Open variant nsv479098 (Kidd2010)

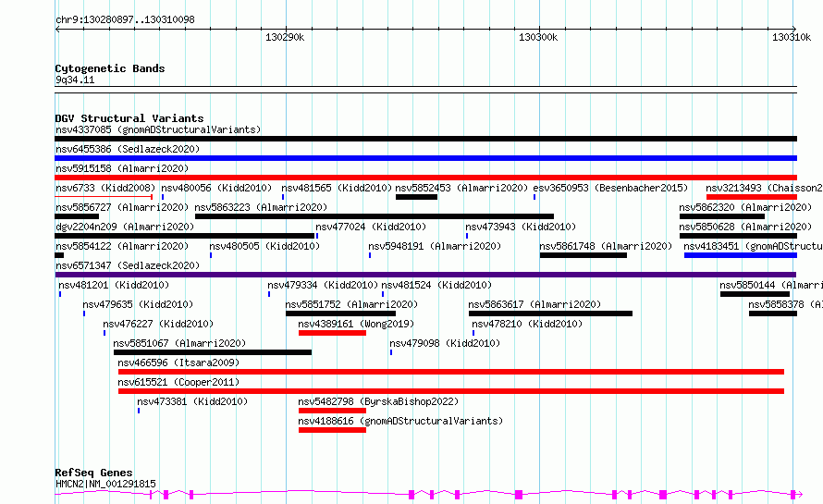445,343
